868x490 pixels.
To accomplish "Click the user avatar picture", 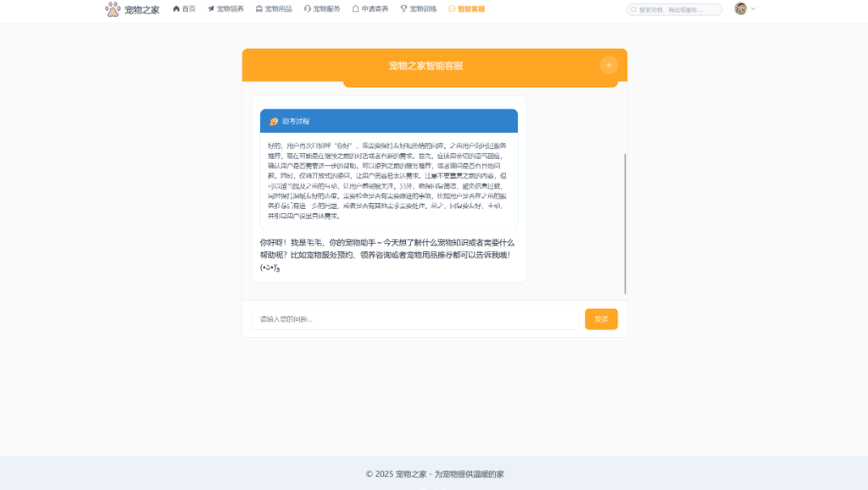I will click(x=741, y=8).
